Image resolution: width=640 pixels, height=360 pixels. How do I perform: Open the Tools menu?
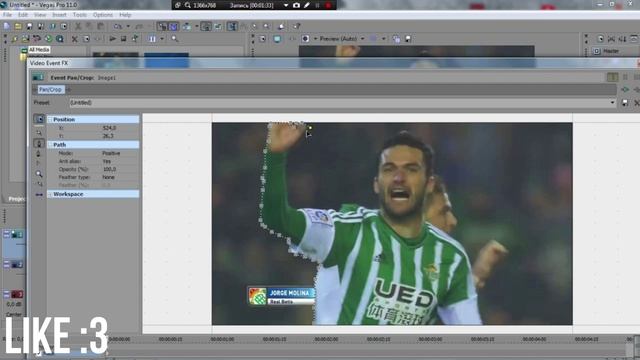point(80,15)
